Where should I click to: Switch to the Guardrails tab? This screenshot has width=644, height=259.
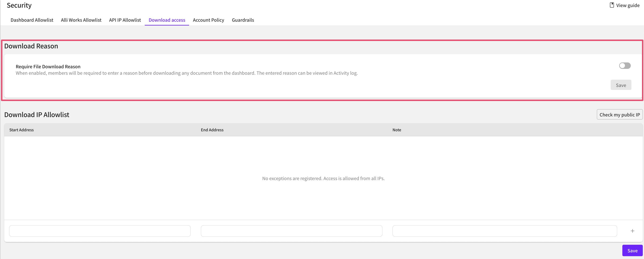tap(243, 20)
